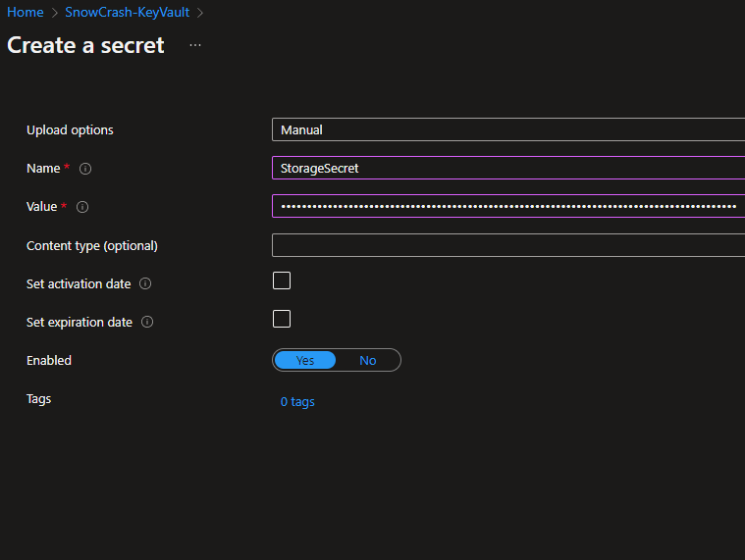Click the breadcrumb chevron after SnowCrash-KeyVault
Image resolution: width=745 pixels, height=560 pixels.
(199, 13)
